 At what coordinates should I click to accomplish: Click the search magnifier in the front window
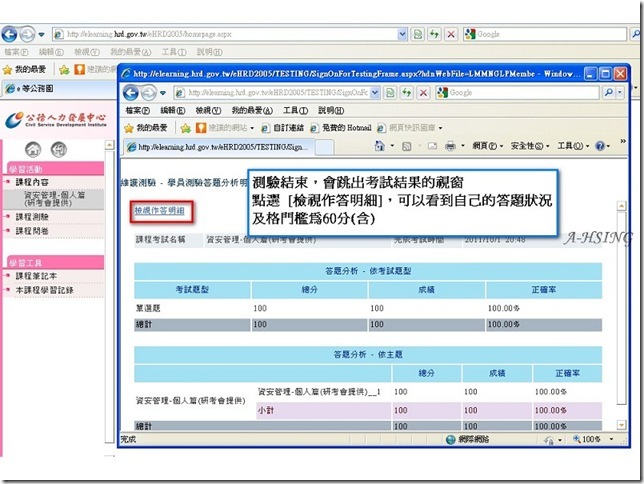[608, 93]
